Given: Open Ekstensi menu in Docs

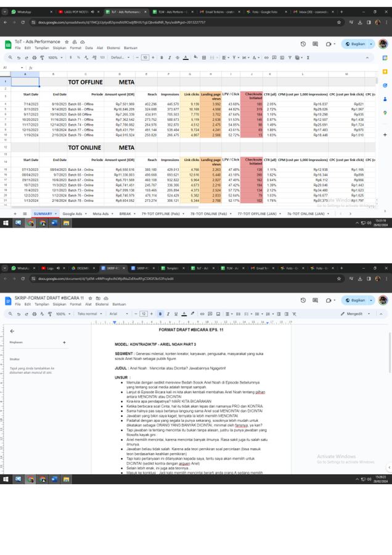Looking at the screenshot, I should [102, 304].
